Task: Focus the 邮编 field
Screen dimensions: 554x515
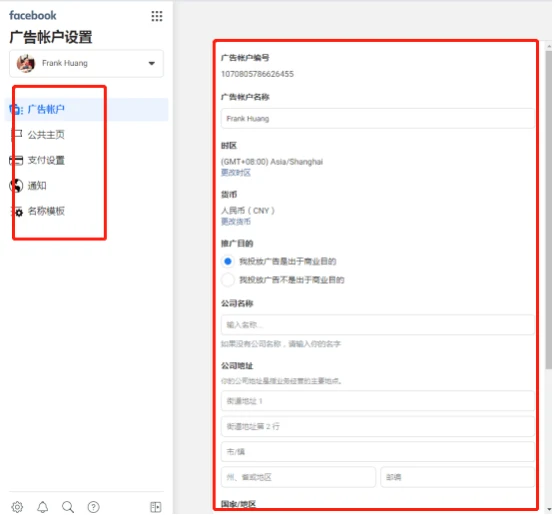Action: tap(457, 477)
